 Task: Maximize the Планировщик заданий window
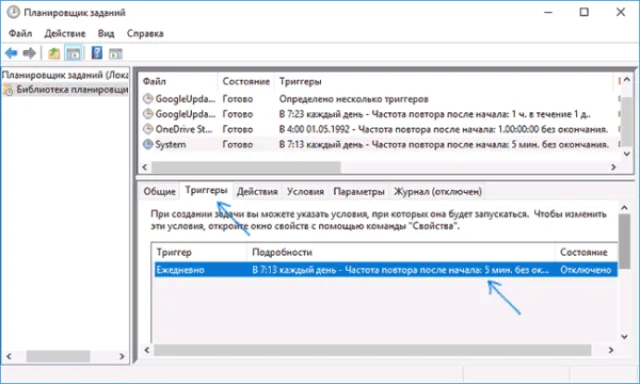click(x=584, y=12)
